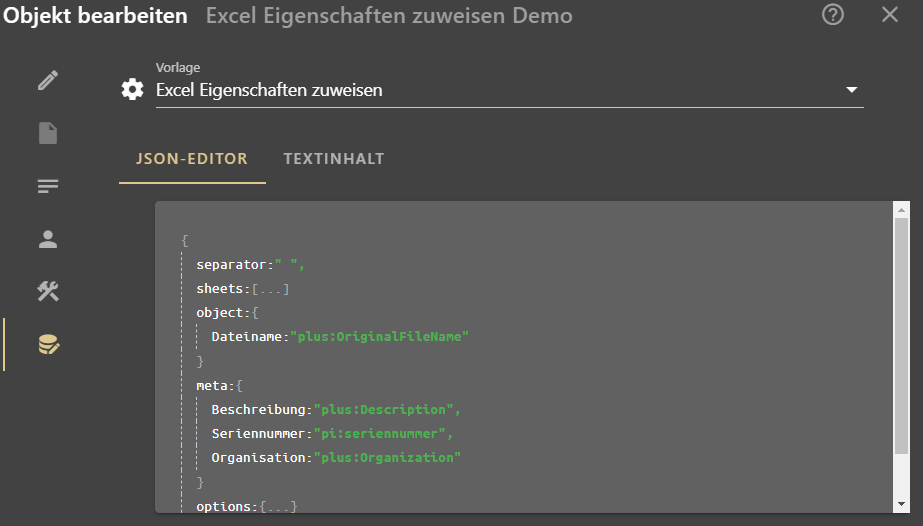Click the gear icon beside Vorlage
Viewport: 923px width, 526px height.
click(132, 89)
